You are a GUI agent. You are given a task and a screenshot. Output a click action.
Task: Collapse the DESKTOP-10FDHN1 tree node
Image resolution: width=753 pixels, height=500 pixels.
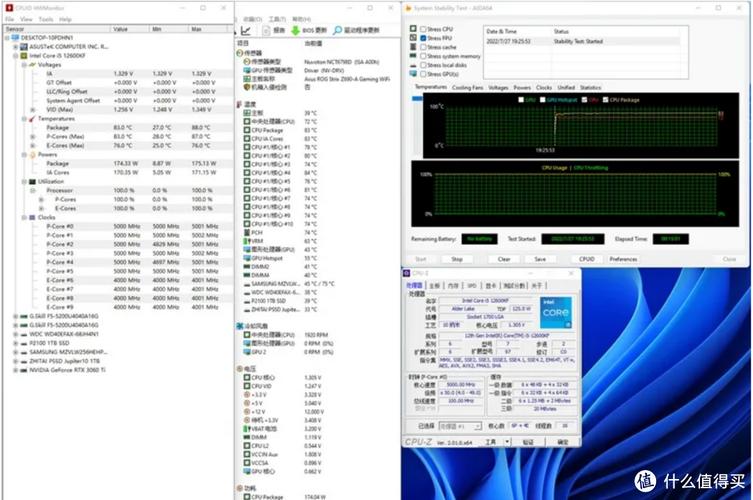click(7, 37)
